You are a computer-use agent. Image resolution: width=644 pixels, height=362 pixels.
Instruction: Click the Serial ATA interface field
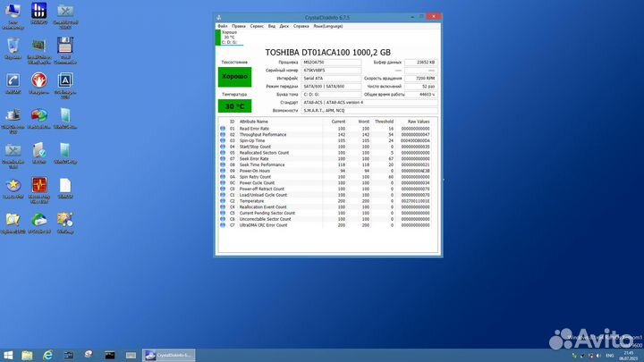[331, 79]
